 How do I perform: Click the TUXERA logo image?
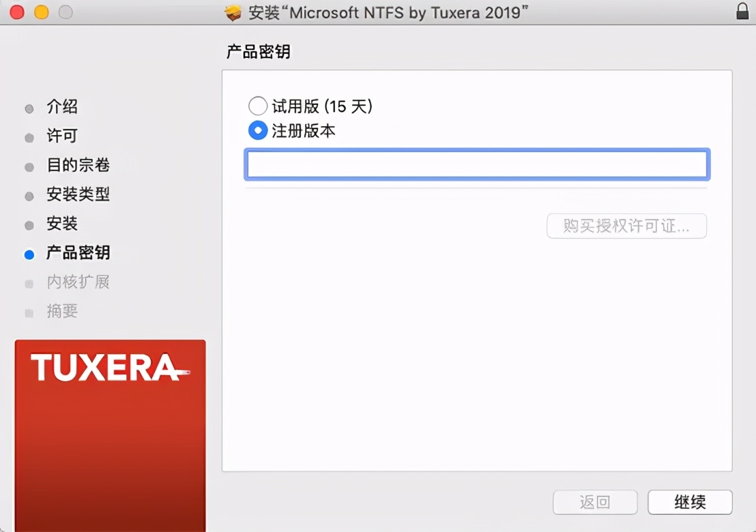[111, 436]
